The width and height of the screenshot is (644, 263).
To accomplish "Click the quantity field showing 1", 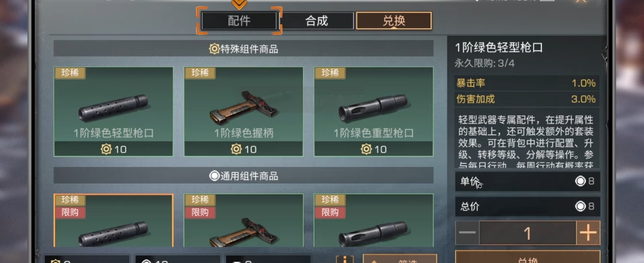I will (528, 233).
